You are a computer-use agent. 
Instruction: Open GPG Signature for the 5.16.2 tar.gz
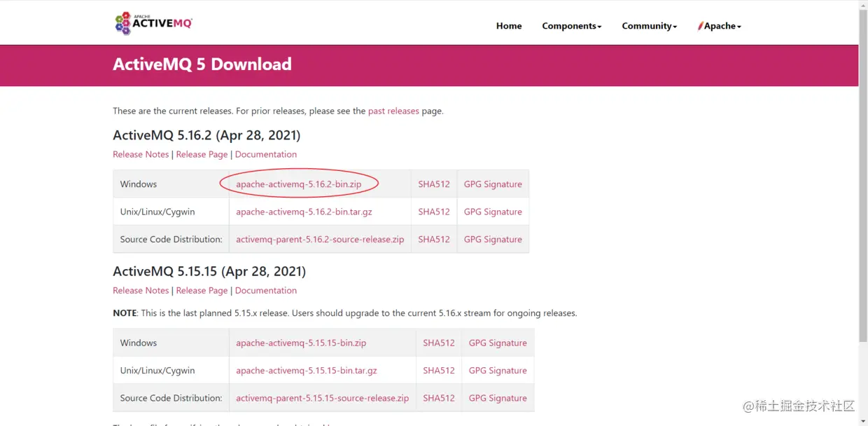pyautogui.click(x=493, y=211)
